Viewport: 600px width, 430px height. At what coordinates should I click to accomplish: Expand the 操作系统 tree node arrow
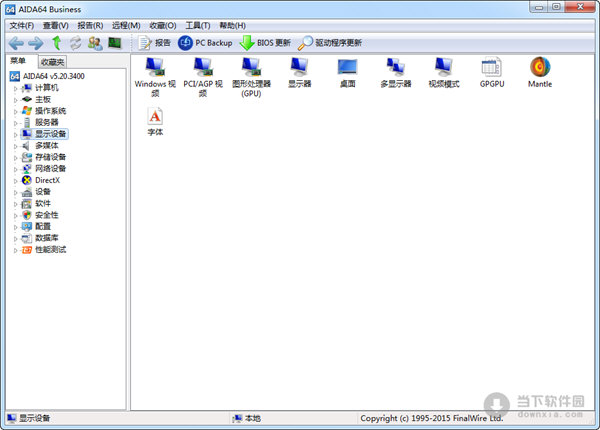coord(16,112)
